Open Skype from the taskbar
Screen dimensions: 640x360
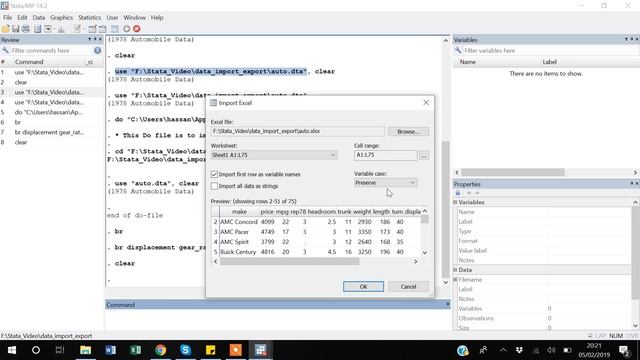[185, 350]
